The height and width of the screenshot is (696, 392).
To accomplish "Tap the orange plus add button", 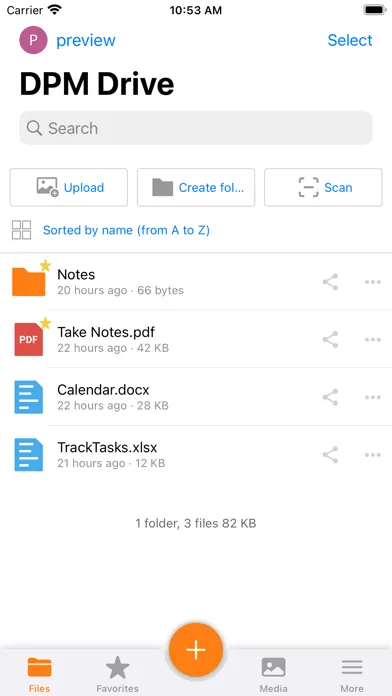I will tap(196, 650).
